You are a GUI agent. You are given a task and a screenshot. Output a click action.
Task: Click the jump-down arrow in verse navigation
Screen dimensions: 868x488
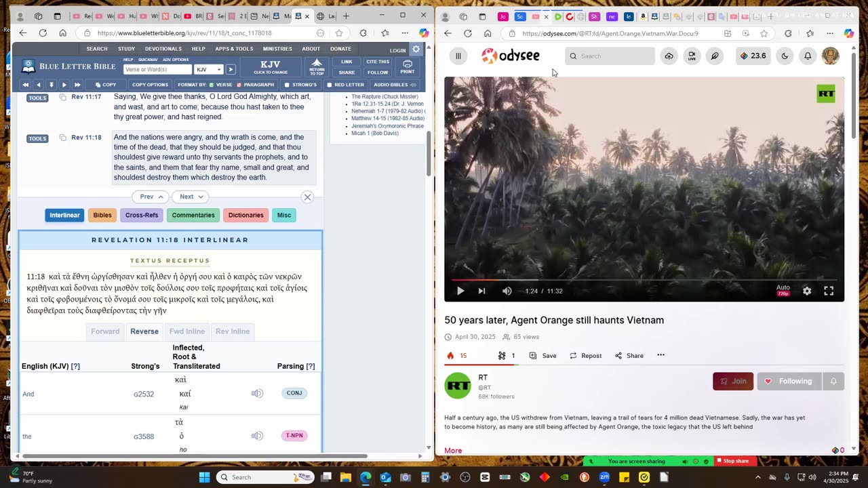(51, 85)
